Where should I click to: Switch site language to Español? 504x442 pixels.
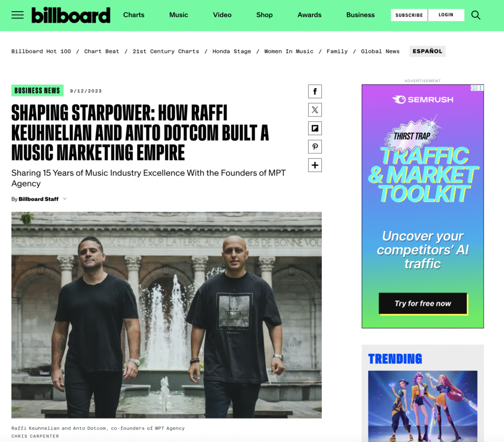point(427,51)
